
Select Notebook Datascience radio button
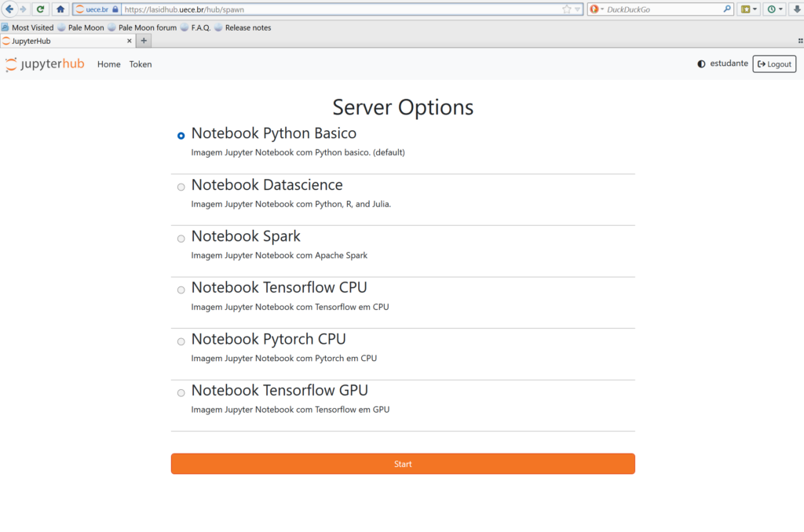(x=181, y=187)
